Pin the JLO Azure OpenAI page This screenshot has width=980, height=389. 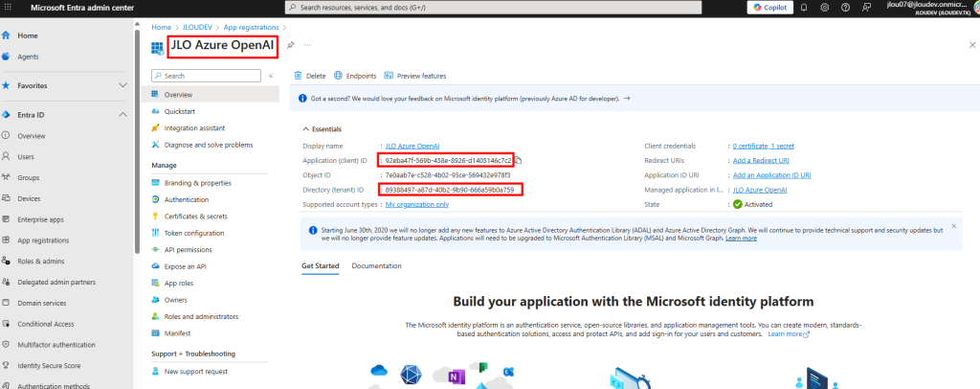coord(290,45)
